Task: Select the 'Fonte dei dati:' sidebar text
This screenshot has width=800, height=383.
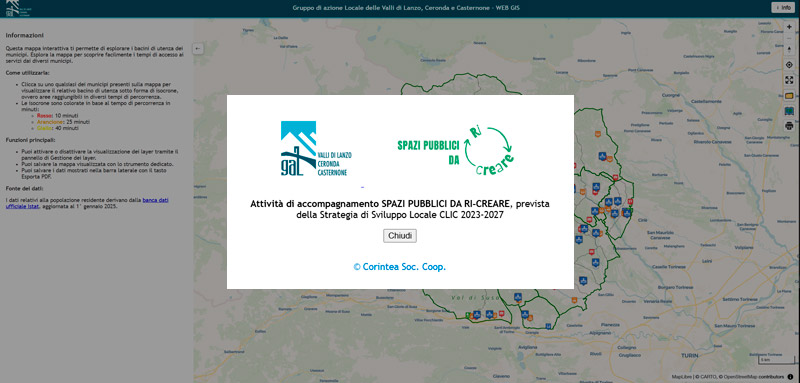Action: click(25, 188)
